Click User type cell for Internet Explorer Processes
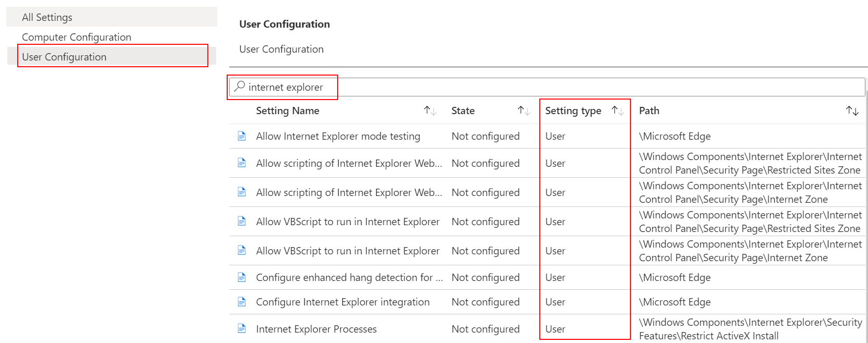This screenshot has width=868, height=343. (555, 329)
